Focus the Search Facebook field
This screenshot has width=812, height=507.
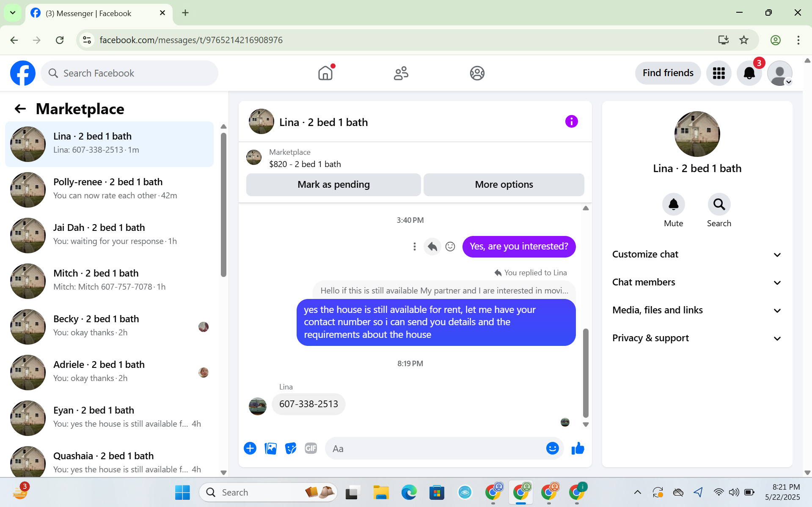[x=129, y=73]
